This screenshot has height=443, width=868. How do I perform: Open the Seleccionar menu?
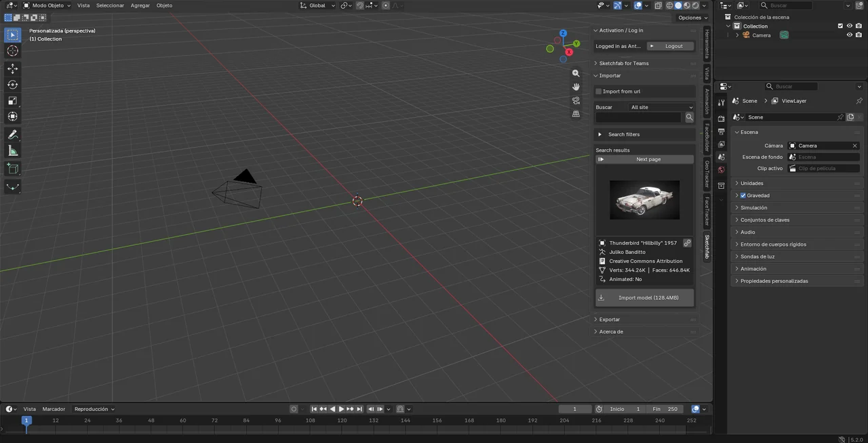(x=110, y=5)
